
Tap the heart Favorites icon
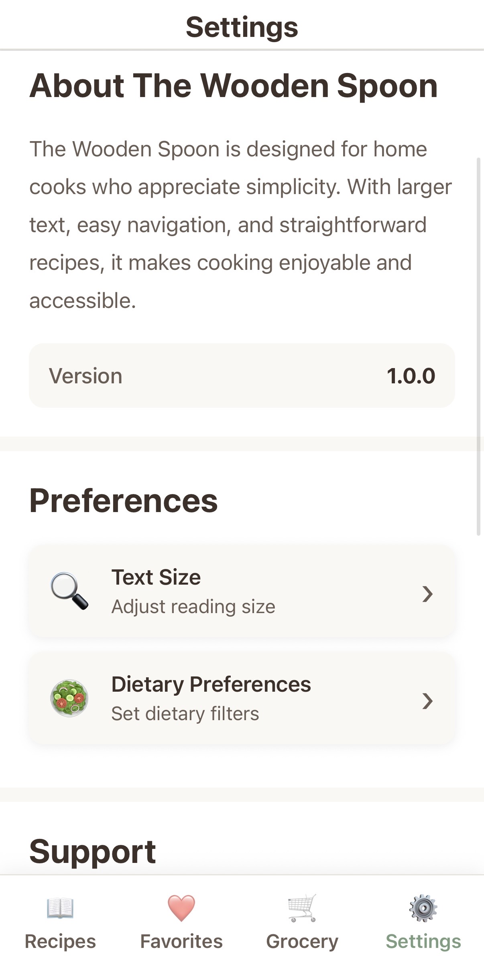[181, 908]
